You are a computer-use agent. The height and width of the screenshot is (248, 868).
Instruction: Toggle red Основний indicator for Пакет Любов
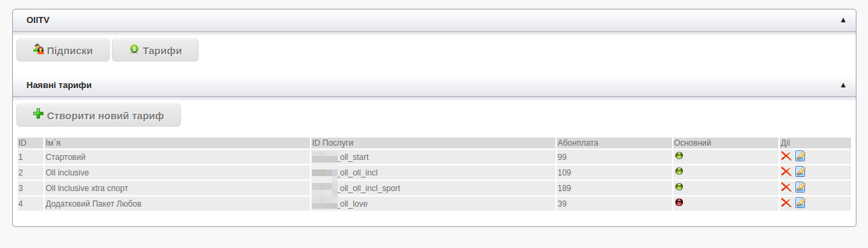click(x=679, y=202)
